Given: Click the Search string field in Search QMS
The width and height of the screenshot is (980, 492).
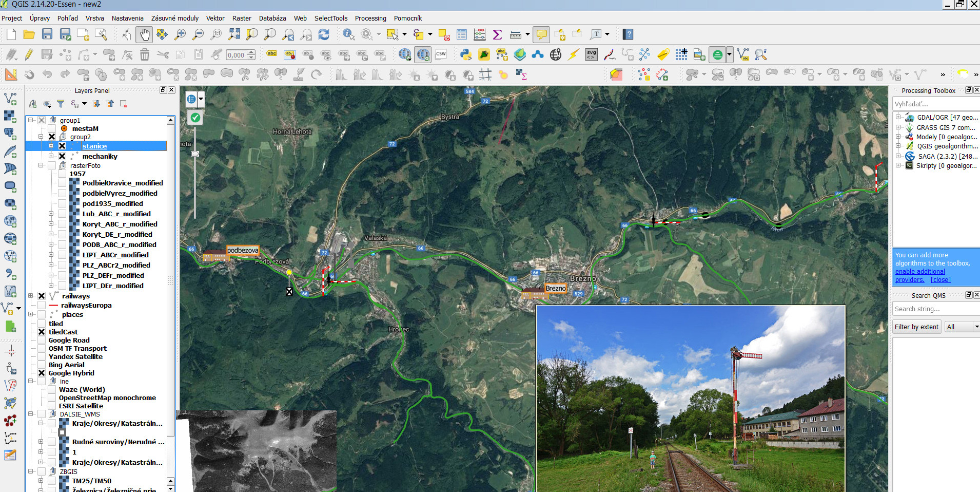Looking at the screenshot, I should click(936, 309).
